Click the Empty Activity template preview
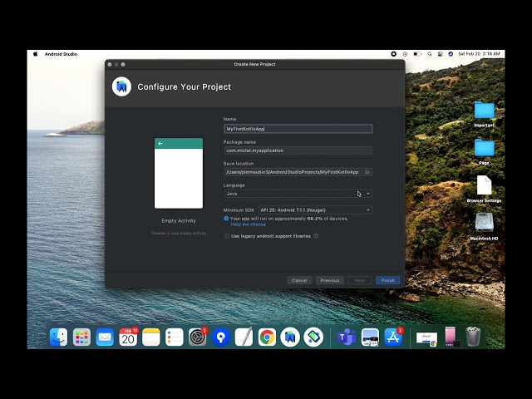 [x=179, y=174]
